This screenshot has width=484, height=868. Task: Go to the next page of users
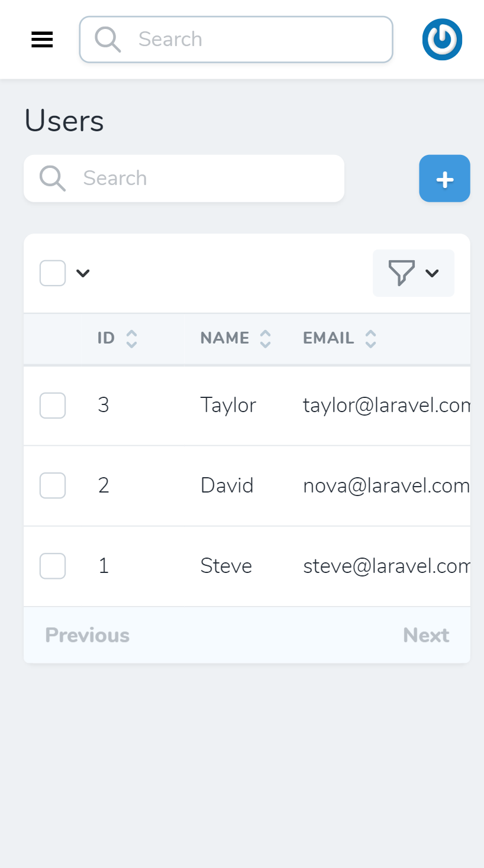(426, 634)
